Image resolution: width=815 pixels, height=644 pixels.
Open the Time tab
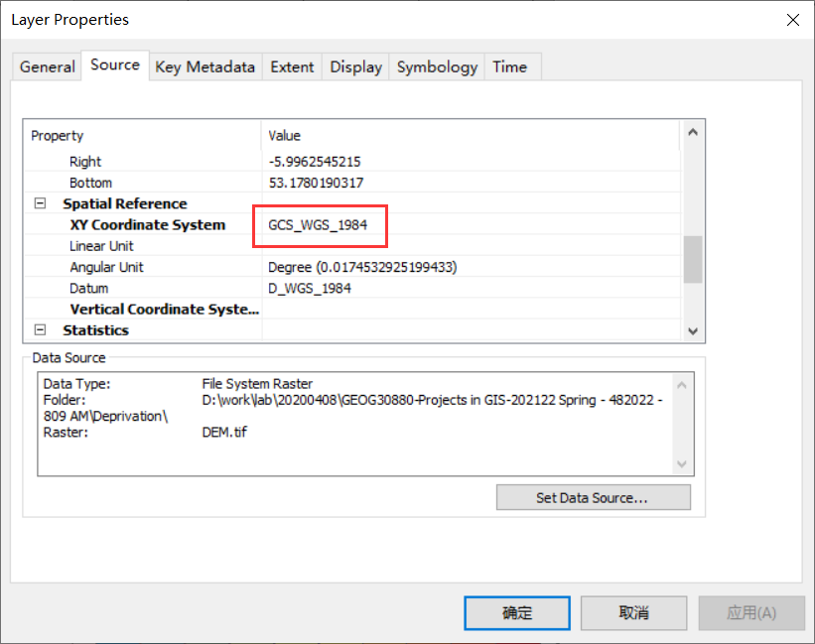click(509, 66)
